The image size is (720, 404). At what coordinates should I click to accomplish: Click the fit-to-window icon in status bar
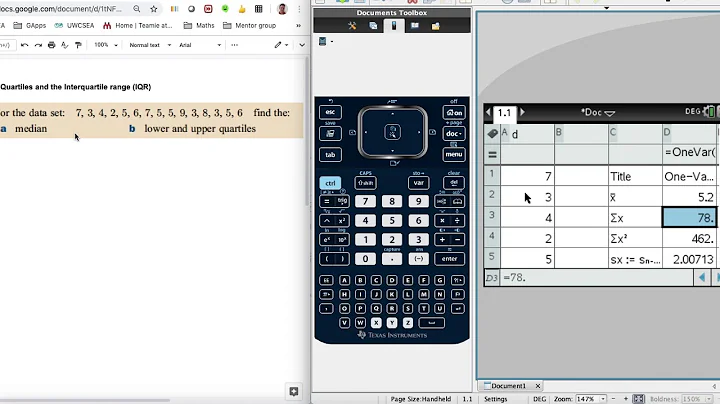click(x=639, y=399)
